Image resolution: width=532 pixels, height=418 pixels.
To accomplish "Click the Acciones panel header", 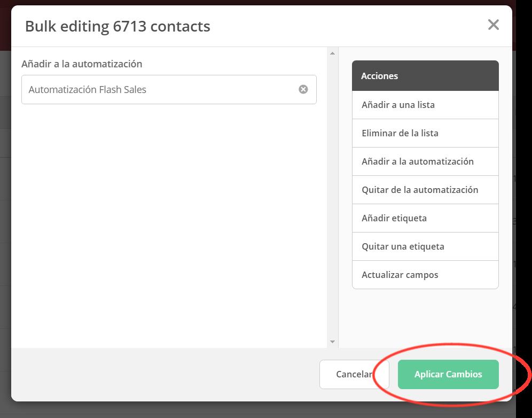I will point(425,76).
